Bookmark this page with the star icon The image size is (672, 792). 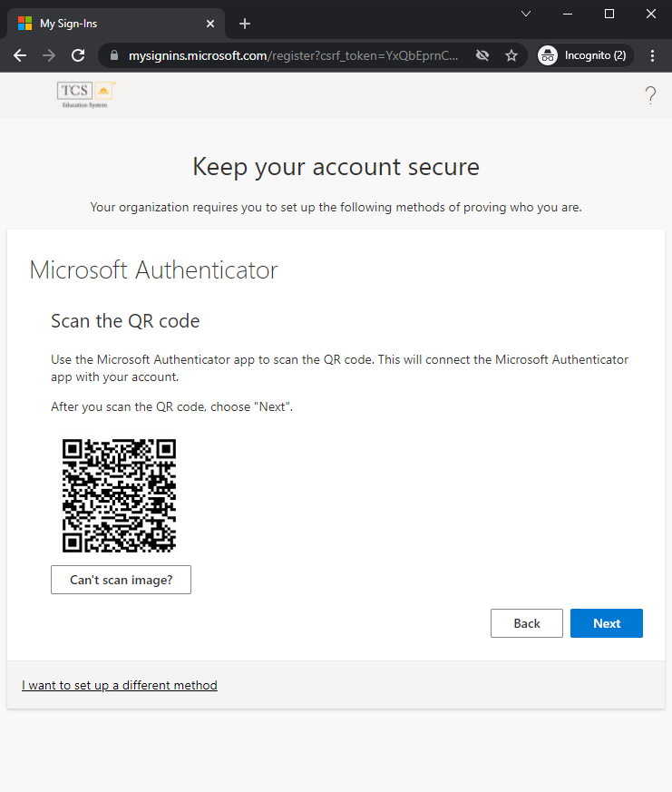tap(511, 55)
